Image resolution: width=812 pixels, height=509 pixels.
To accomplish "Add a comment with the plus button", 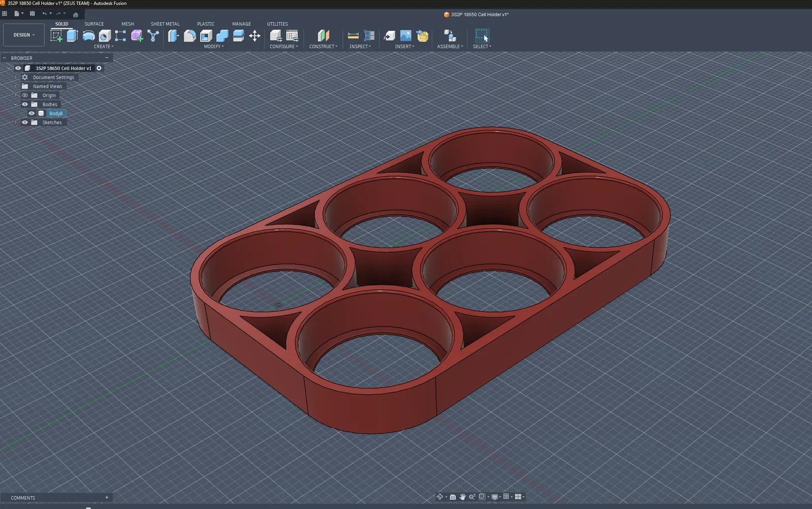I will (x=107, y=498).
